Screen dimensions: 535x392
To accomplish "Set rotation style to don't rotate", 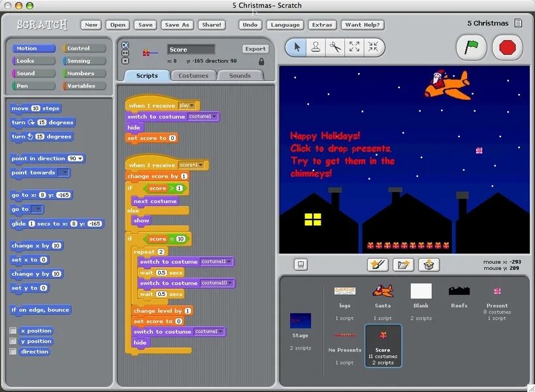I will tap(125, 61).
